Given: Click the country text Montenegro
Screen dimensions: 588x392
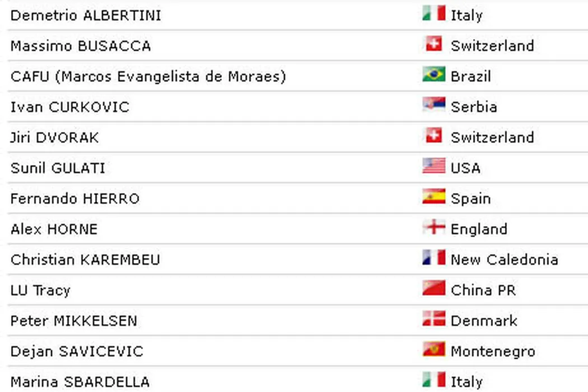Looking at the screenshot, I should tap(493, 352).
